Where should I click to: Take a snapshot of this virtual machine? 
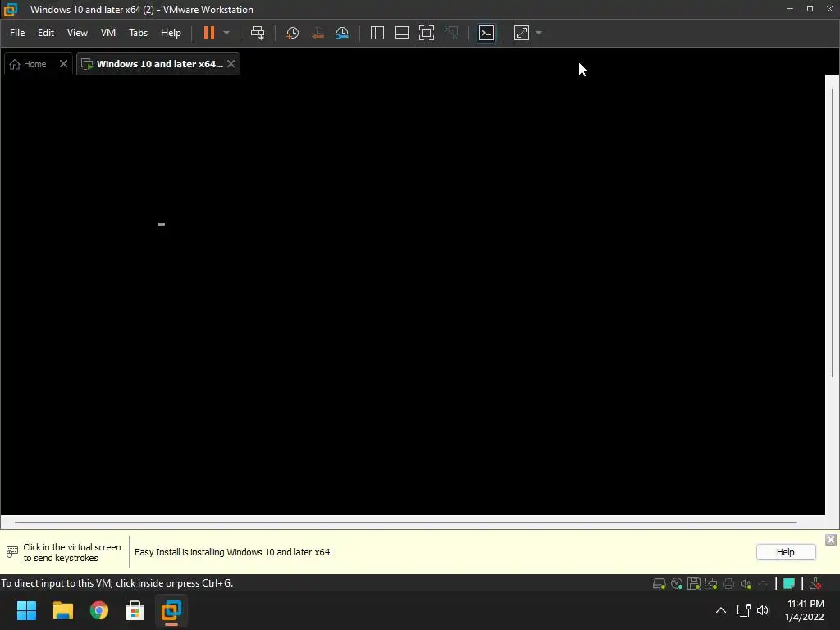click(x=293, y=33)
